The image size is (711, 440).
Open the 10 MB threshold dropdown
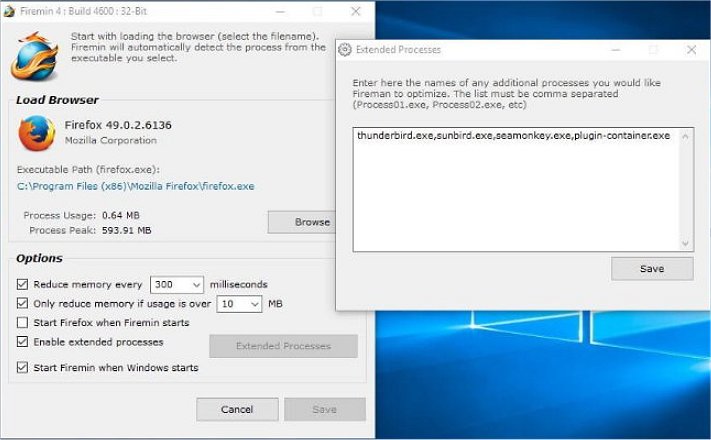click(239, 303)
